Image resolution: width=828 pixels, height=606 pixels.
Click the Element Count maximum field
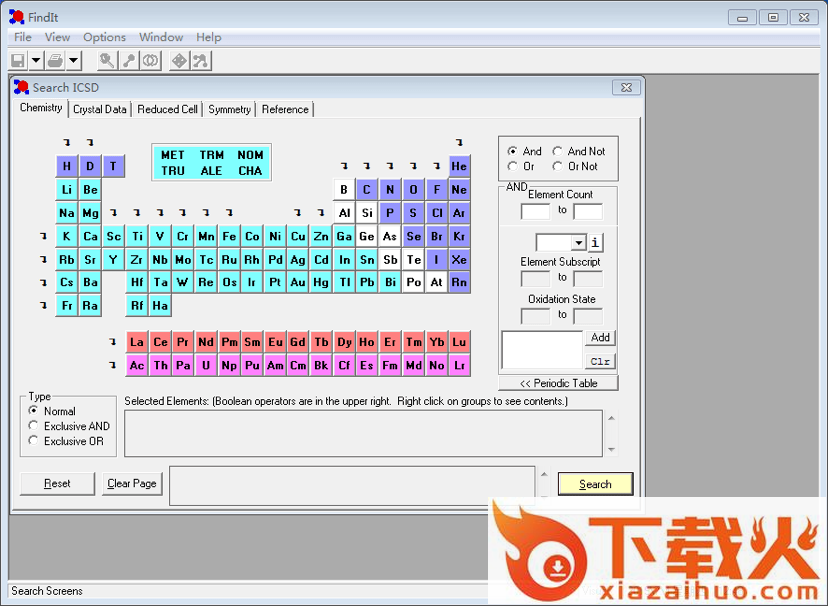point(588,211)
